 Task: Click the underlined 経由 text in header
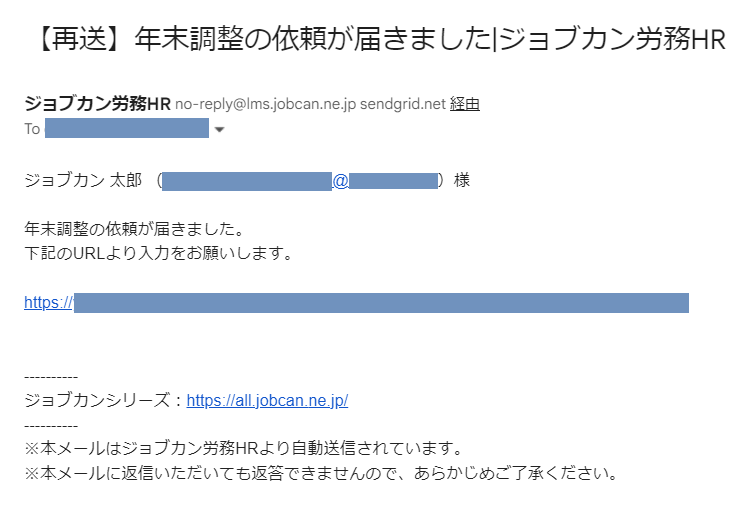coord(464,104)
